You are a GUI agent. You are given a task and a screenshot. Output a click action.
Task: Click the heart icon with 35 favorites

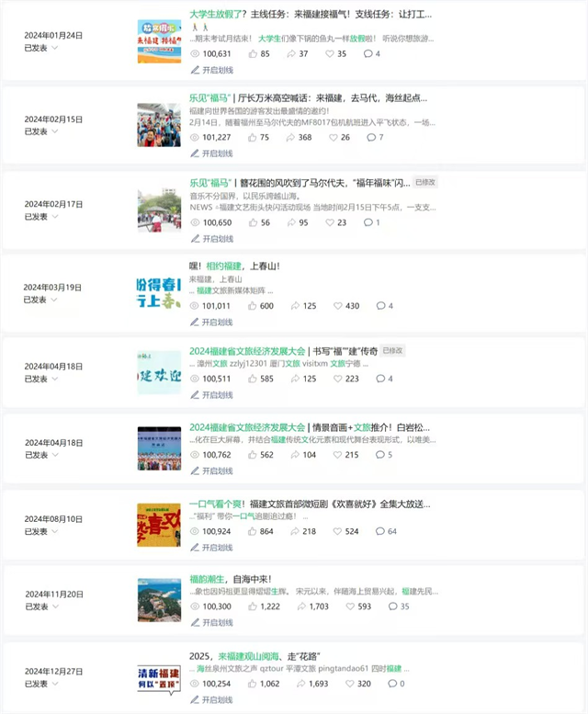point(330,53)
